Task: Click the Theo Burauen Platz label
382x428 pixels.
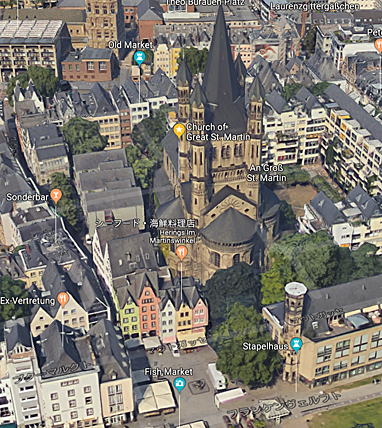Action: pyautogui.click(x=200, y=3)
